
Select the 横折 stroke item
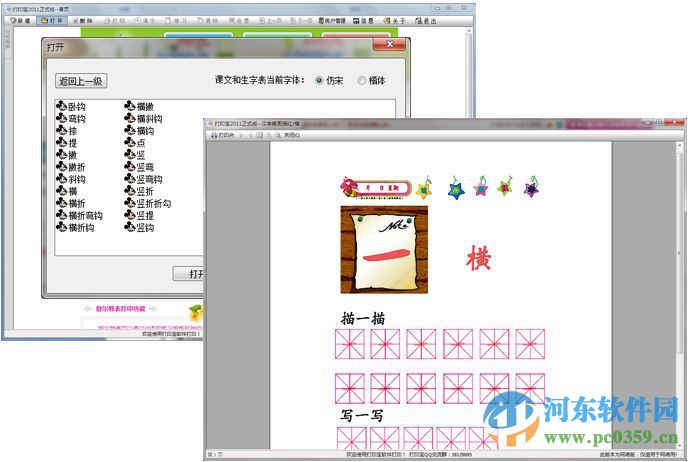[x=71, y=203]
